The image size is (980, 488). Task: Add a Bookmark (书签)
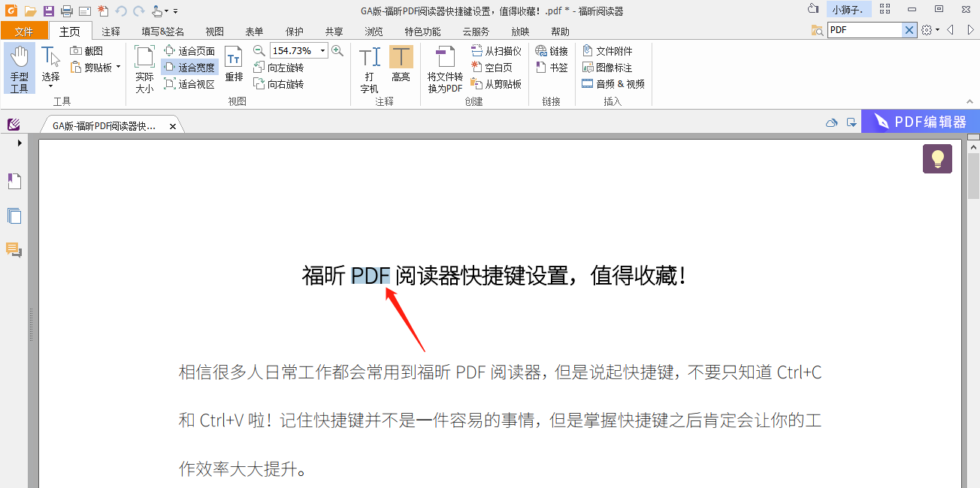coord(552,68)
